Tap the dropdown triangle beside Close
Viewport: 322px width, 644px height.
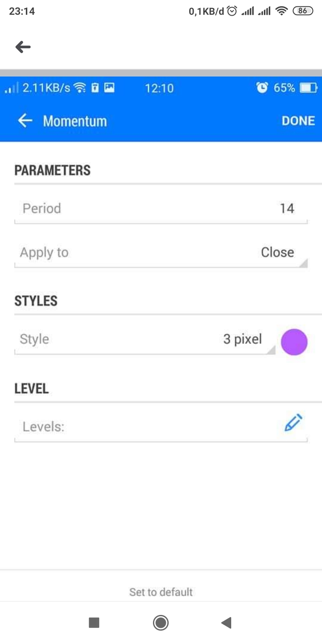[x=303, y=263]
